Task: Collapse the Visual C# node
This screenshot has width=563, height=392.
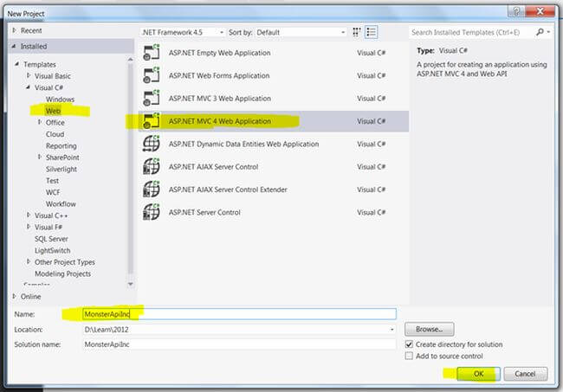Action: [29, 87]
